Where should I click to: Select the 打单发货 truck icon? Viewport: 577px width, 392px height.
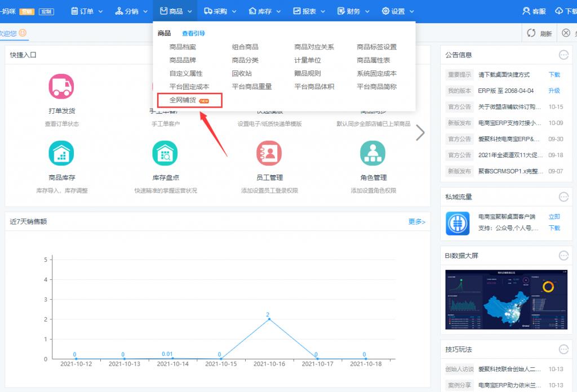[61, 86]
